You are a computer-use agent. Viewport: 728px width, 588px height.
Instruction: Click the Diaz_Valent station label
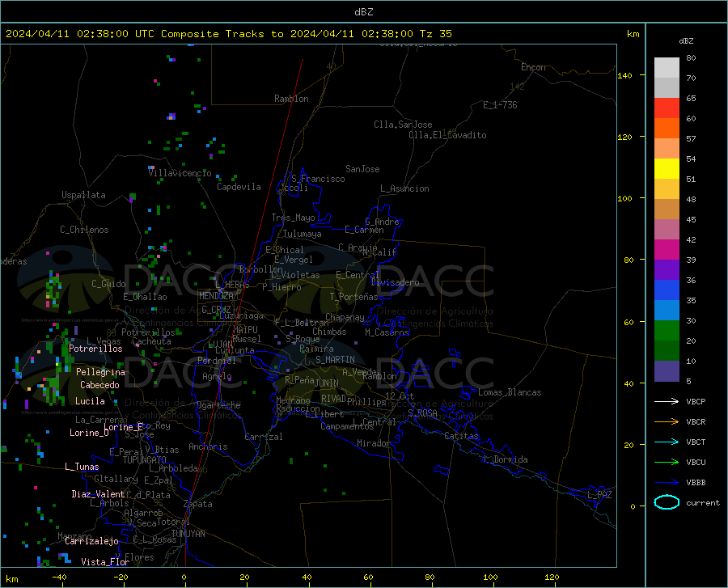pyautogui.click(x=98, y=494)
